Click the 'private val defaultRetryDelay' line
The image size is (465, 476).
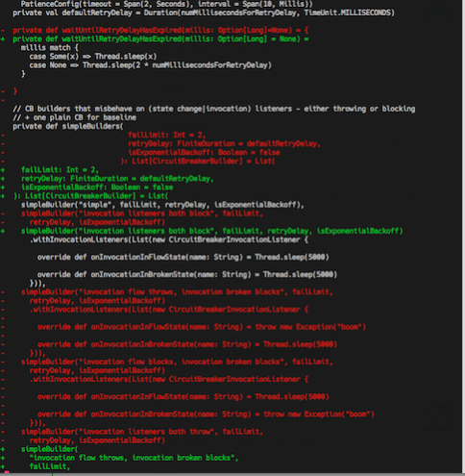[x=204, y=13]
